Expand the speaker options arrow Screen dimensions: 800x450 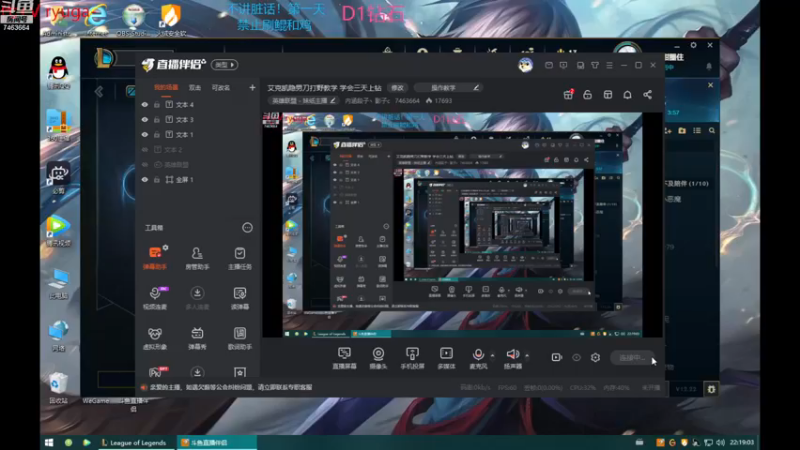[x=527, y=355]
